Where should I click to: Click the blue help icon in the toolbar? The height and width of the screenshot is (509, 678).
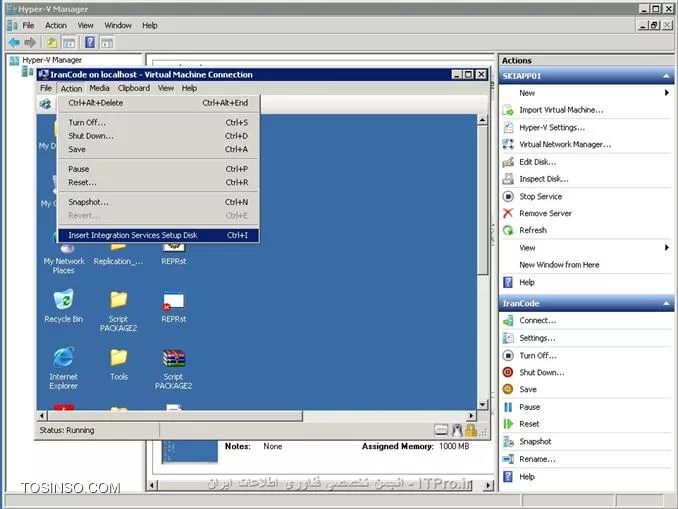90,42
